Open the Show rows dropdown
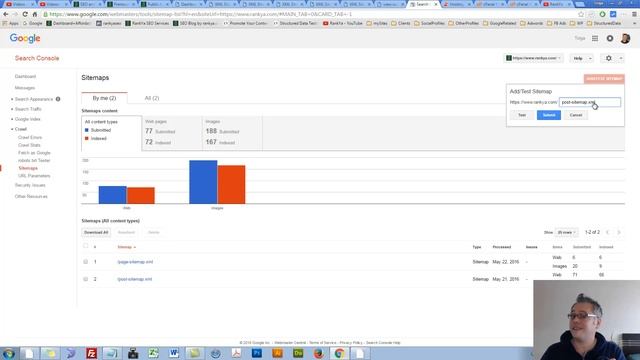The height and width of the screenshot is (360, 640). pos(566,232)
